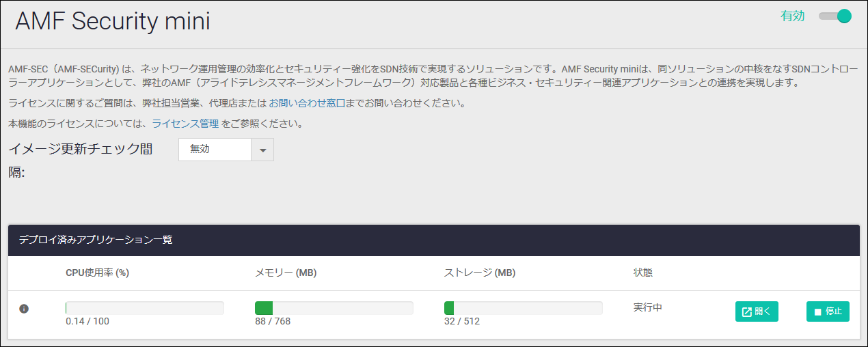Screen dimensions: 868x347
Task: Click the 88 / 768 memory value
Action: (x=273, y=321)
